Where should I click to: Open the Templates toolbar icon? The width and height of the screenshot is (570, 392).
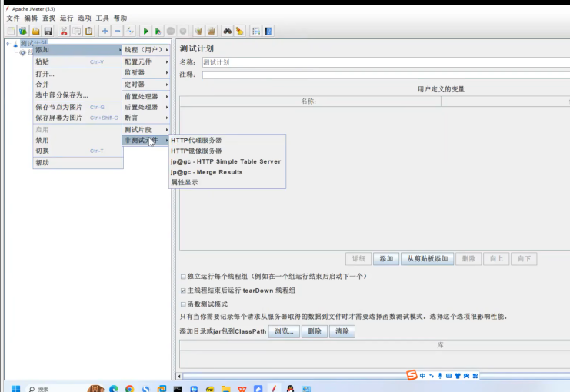point(23,32)
